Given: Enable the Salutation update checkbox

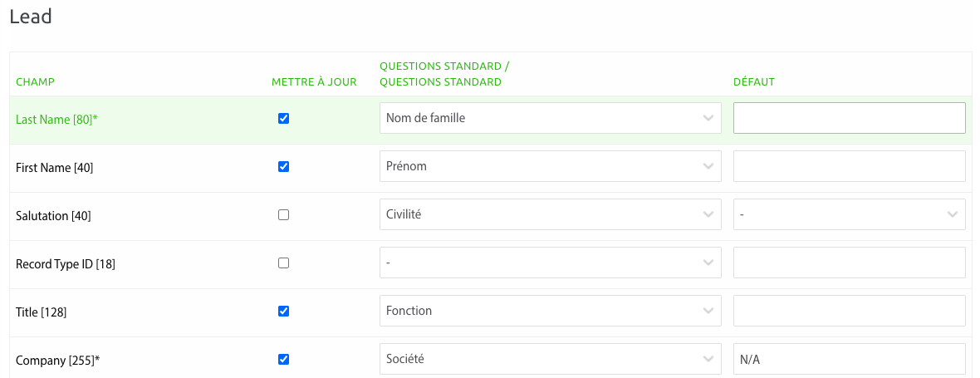Looking at the screenshot, I should [283, 215].
